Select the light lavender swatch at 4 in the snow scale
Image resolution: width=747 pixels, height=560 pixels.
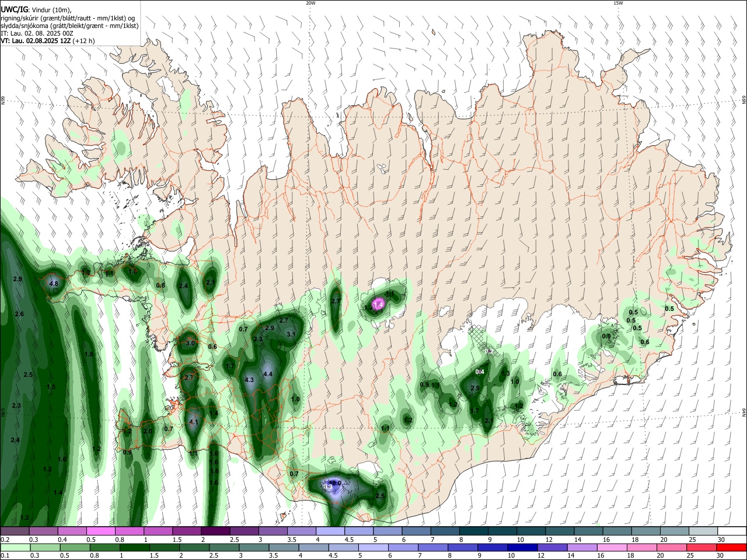330,531
